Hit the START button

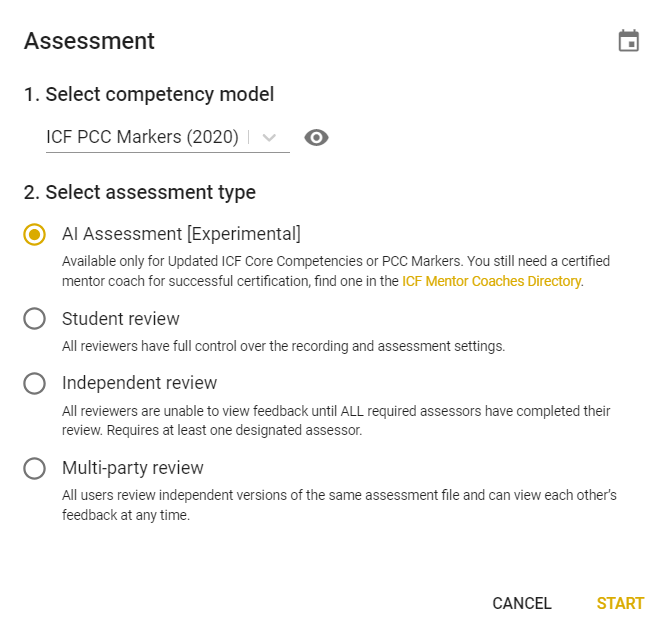pos(620,603)
